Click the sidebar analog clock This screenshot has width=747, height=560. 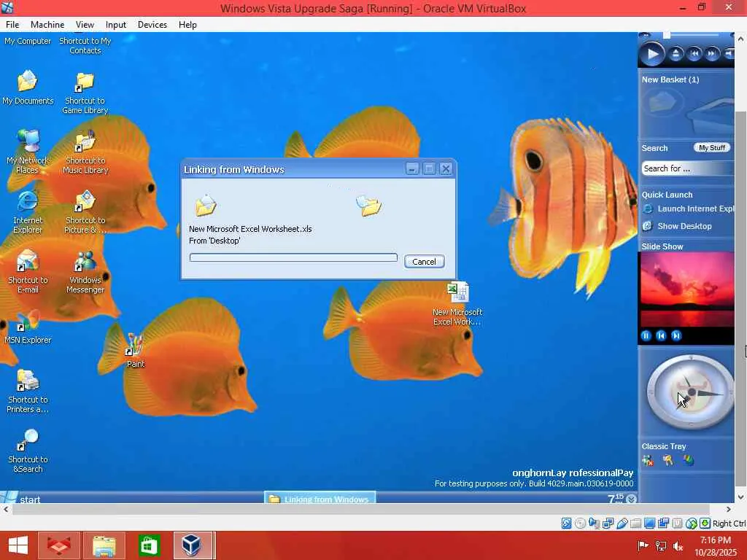click(690, 392)
